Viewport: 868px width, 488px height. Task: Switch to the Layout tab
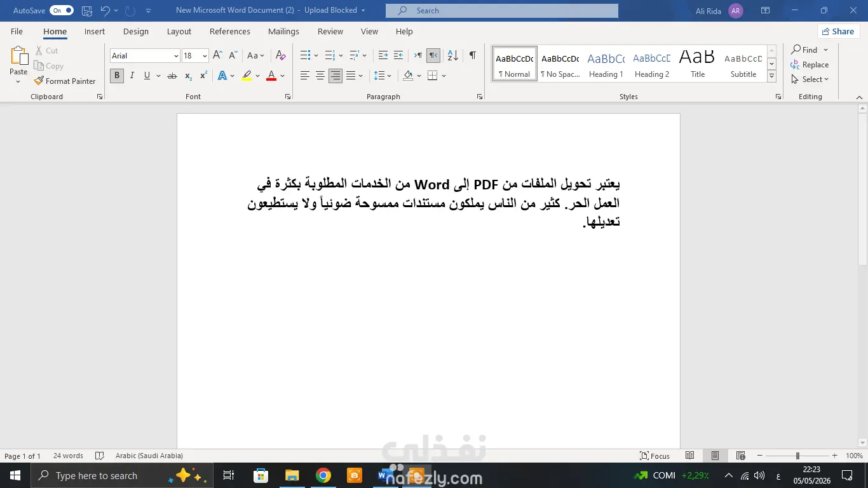(x=179, y=31)
